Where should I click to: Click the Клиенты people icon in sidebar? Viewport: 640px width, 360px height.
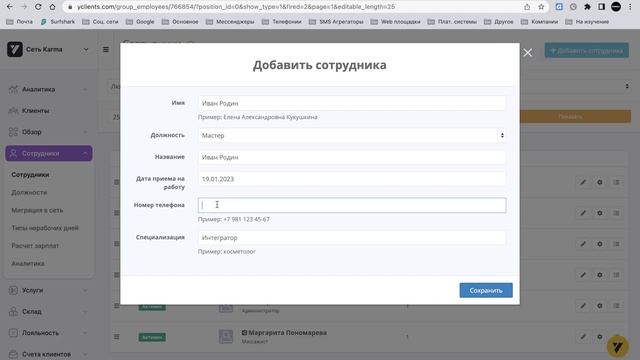[x=13, y=111]
